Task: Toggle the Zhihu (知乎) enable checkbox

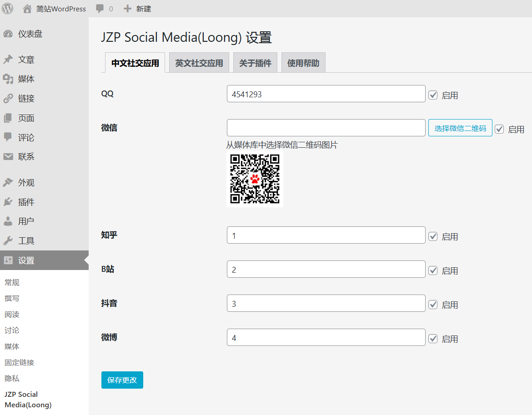Action: point(433,236)
